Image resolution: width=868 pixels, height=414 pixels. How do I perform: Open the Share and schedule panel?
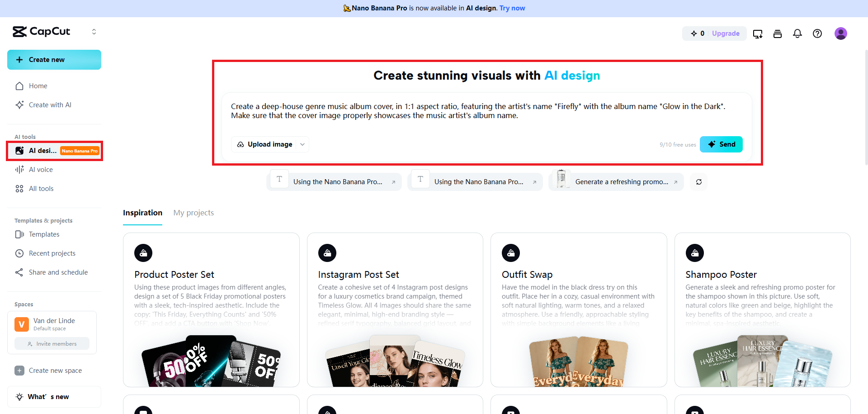(58, 272)
